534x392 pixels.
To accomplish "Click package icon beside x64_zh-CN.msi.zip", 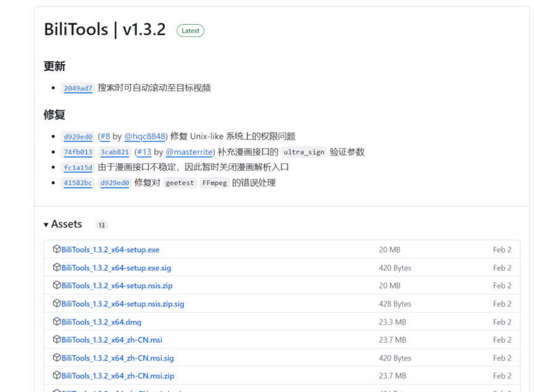I will (x=57, y=375).
